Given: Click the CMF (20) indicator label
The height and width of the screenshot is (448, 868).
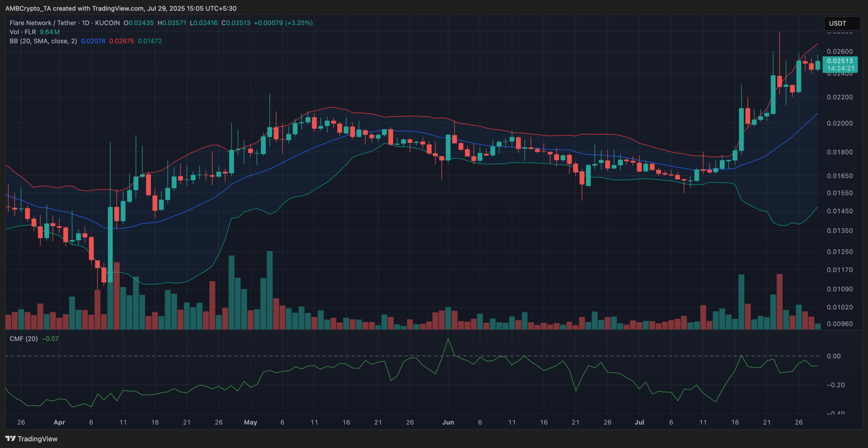Looking at the screenshot, I should (x=24, y=339).
